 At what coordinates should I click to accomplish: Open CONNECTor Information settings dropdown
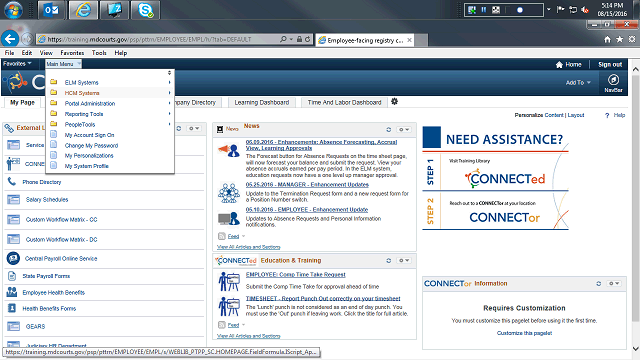pyautogui.click(x=614, y=283)
